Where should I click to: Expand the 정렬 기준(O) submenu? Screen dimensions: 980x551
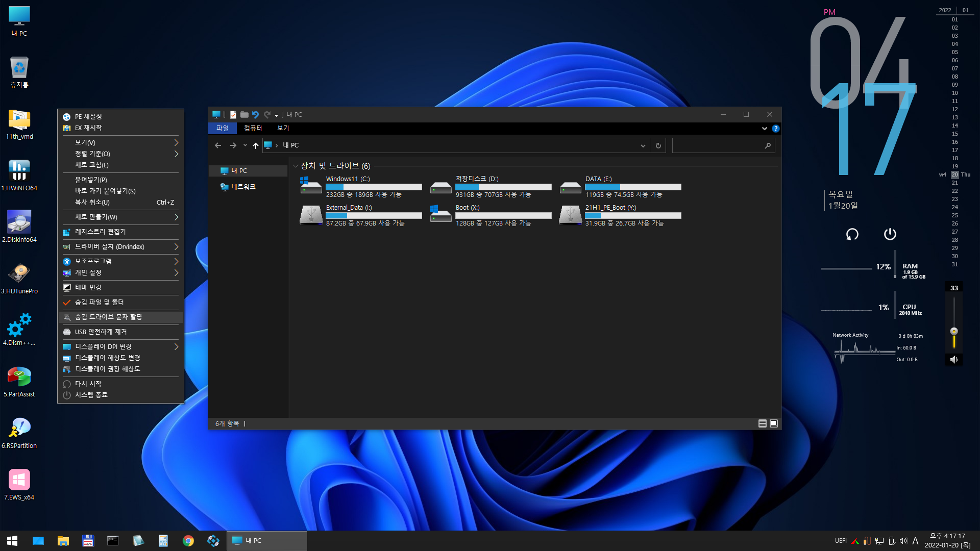(120, 154)
